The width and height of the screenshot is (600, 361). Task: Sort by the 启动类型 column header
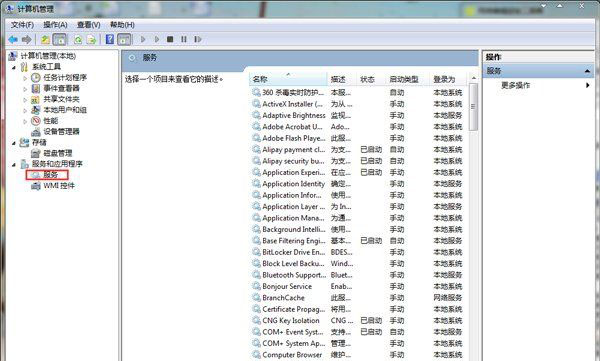[408, 79]
